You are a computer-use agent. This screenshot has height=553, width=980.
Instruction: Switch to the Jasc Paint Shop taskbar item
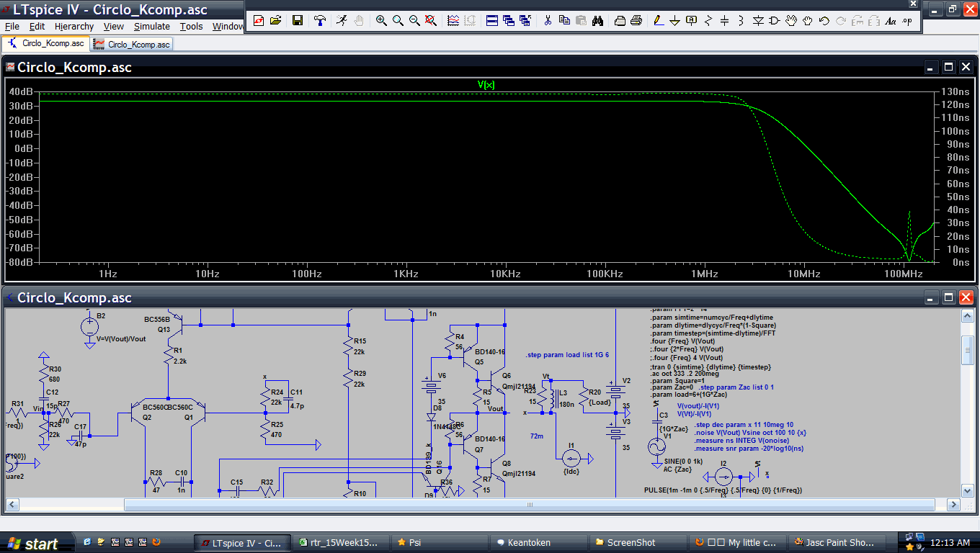pos(834,543)
